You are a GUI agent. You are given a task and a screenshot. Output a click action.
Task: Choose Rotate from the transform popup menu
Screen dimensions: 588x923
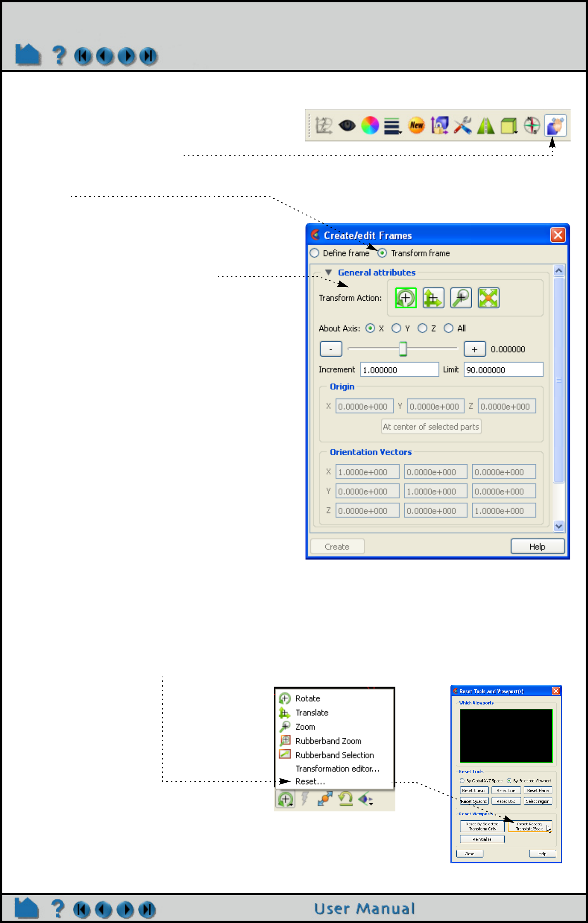click(x=334, y=698)
